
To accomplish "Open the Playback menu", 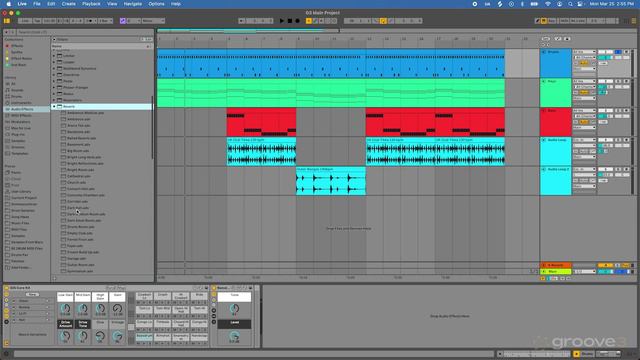I will (91, 4).
